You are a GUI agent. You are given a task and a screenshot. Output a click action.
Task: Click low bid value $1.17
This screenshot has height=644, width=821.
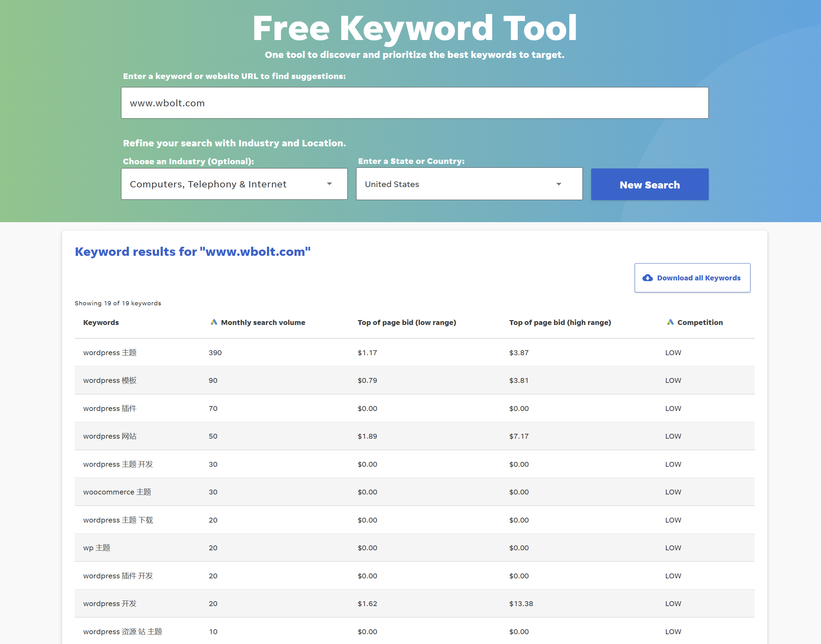click(368, 353)
